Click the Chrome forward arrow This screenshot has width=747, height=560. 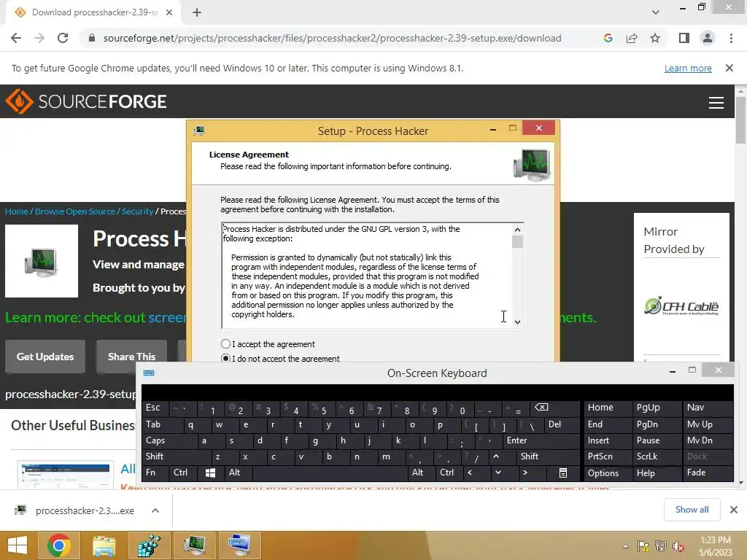click(39, 38)
